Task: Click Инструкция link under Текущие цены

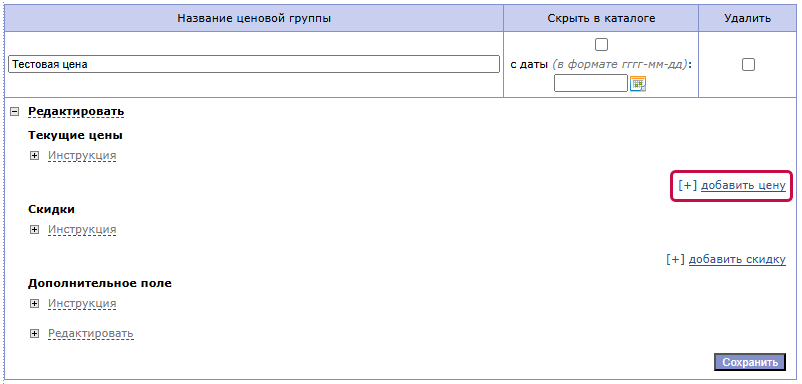Action: click(82, 155)
